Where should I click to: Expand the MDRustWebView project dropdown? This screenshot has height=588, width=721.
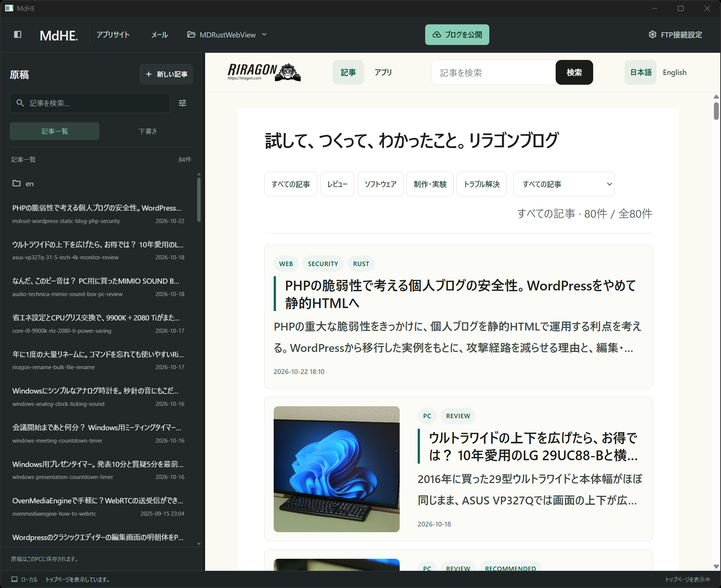pyautogui.click(x=227, y=34)
